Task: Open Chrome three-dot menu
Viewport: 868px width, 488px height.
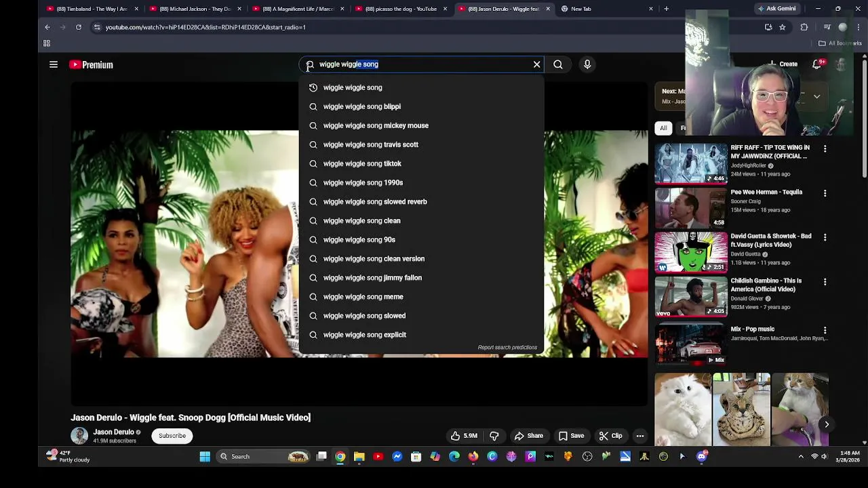Action: point(859,27)
